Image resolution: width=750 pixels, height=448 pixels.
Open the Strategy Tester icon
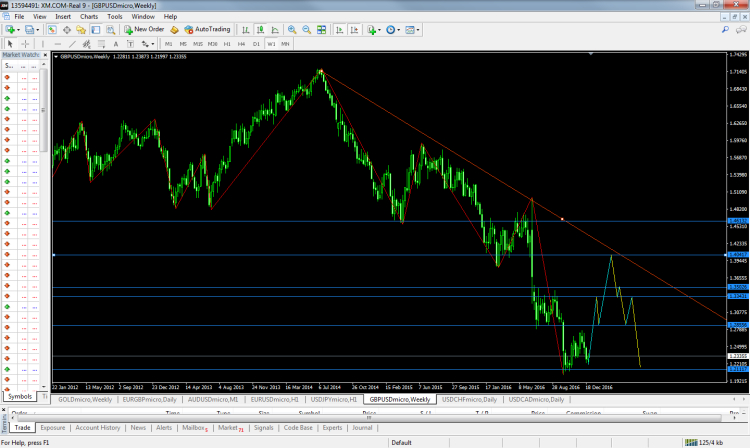click(x=110, y=30)
